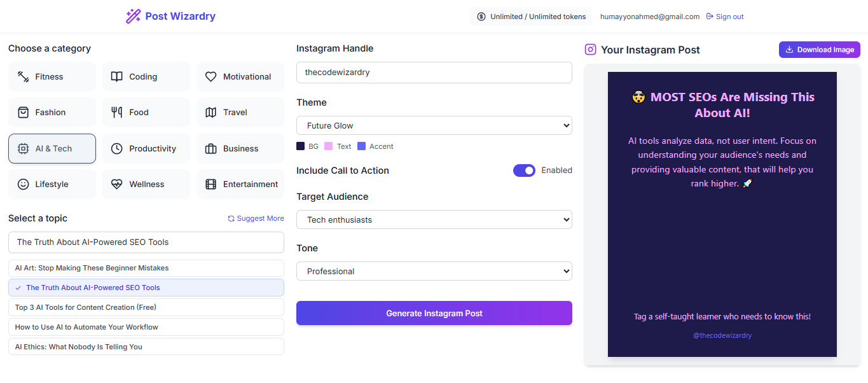Open the Theme dropdown showing Future Glow
The width and height of the screenshot is (868, 383).
coord(434,125)
